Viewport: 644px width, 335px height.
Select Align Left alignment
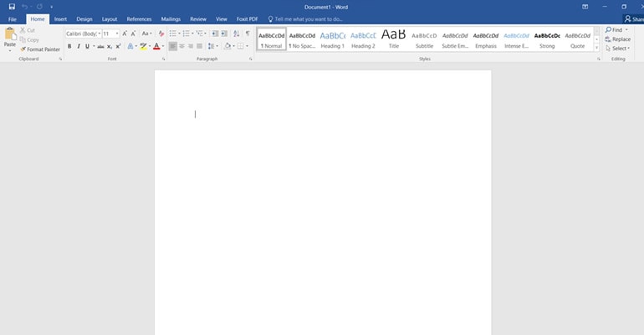[x=173, y=46]
